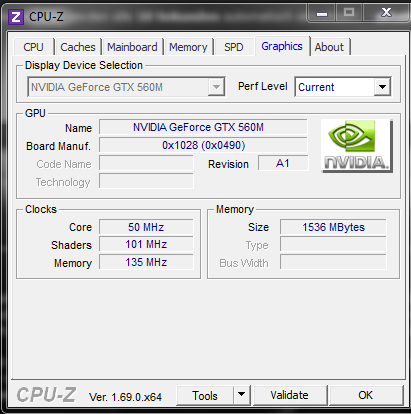Click the empty memory Type field
The width and height of the screenshot is (411, 414).
click(x=333, y=244)
